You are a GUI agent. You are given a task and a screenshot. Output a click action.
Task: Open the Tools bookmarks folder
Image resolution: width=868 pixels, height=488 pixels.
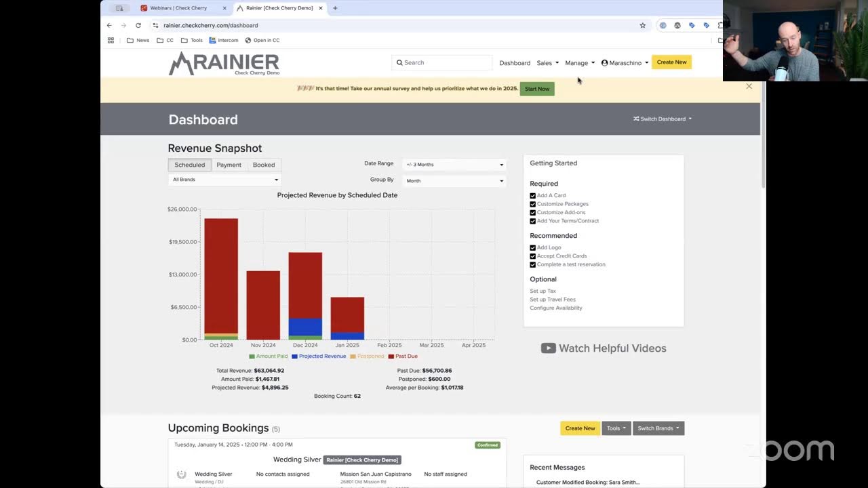(192, 40)
